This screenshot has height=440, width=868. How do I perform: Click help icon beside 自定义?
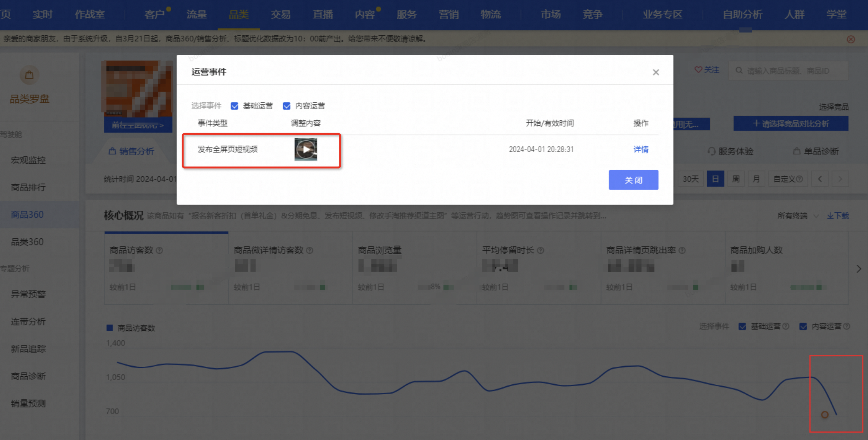point(799,179)
